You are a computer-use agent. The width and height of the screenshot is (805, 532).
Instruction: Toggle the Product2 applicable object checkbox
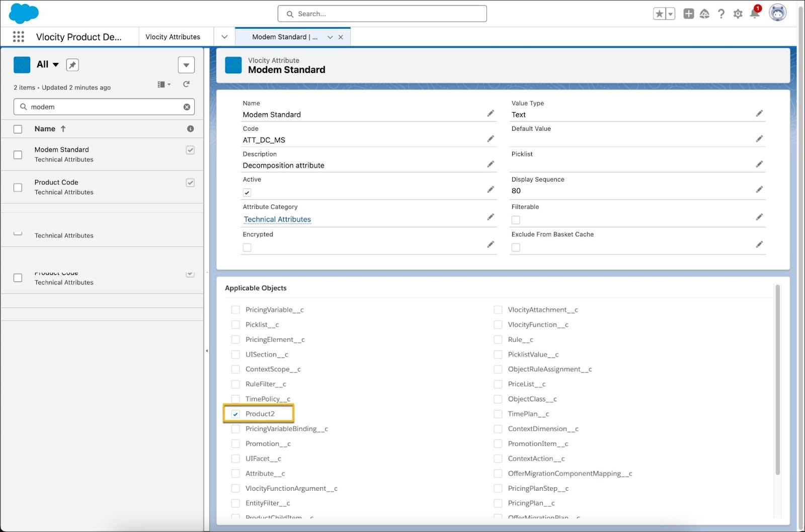point(235,414)
